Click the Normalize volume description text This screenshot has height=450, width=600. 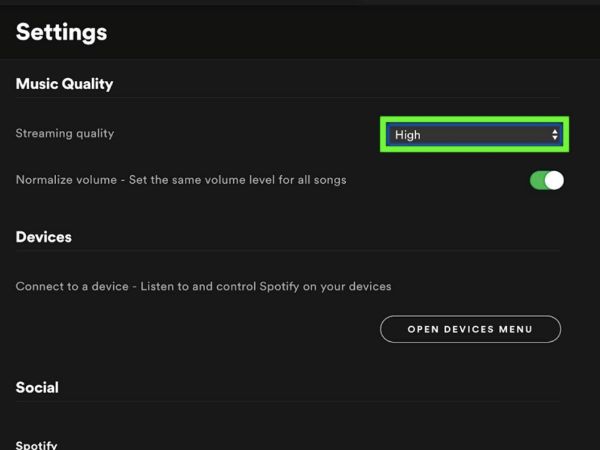click(x=181, y=180)
